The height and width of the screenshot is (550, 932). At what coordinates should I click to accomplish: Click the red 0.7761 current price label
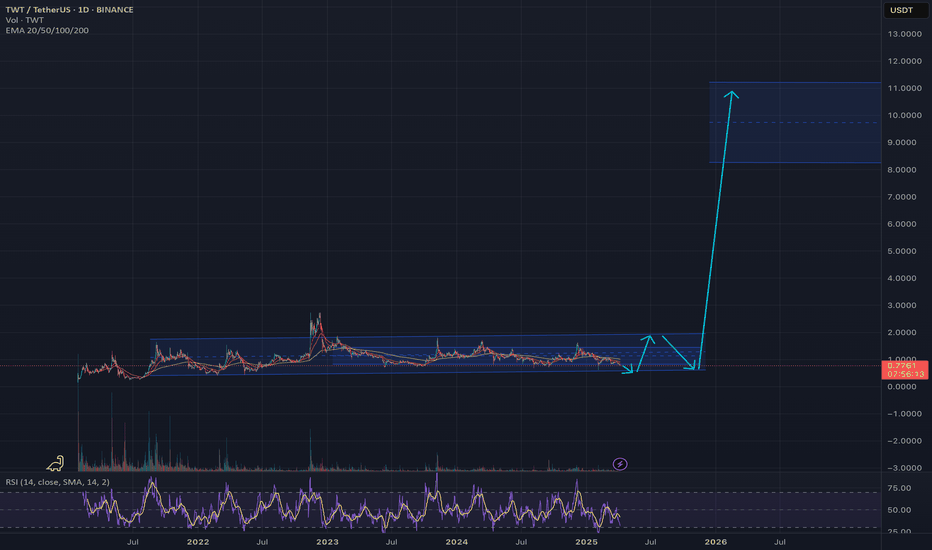[x=901, y=365]
